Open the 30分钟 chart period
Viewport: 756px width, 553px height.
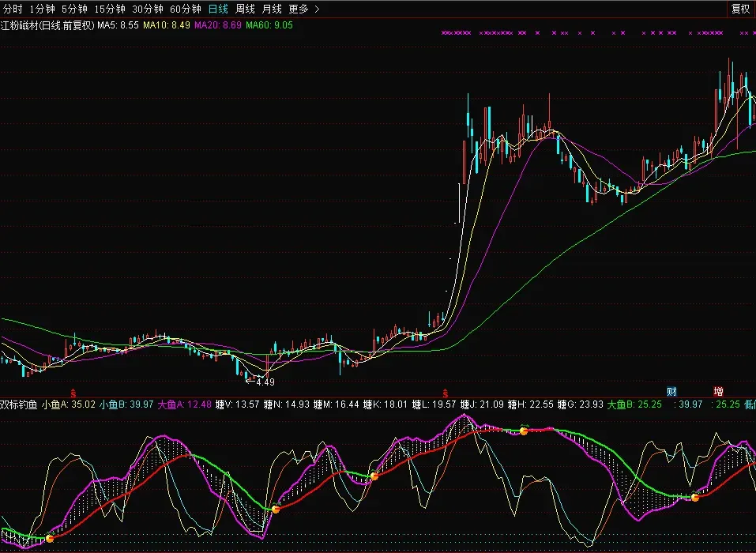click(x=148, y=9)
